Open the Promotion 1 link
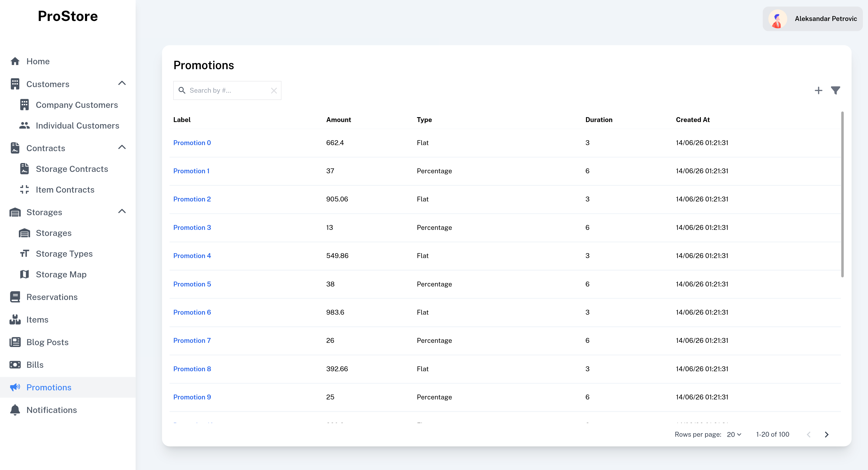The height and width of the screenshot is (470, 868). (x=191, y=171)
